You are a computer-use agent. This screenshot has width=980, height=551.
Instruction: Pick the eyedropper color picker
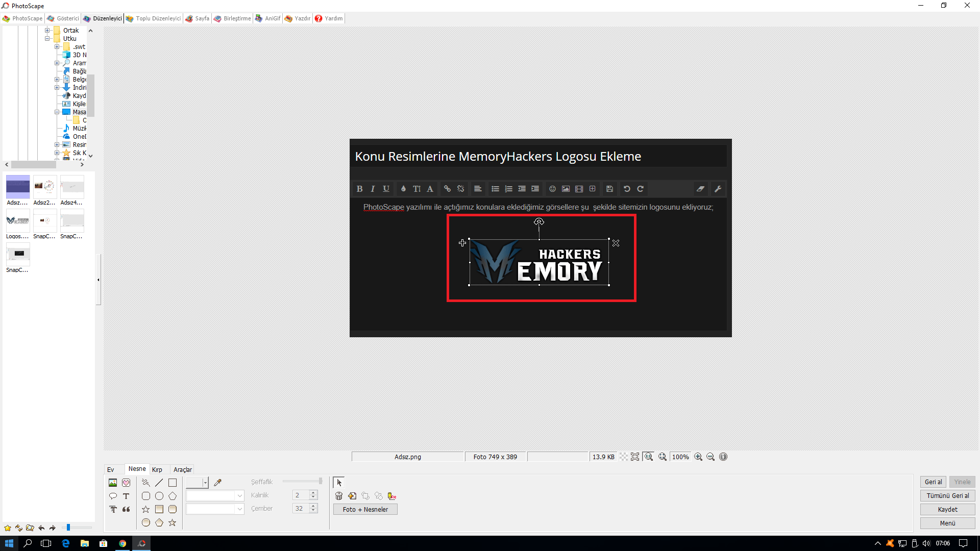(x=217, y=483)
